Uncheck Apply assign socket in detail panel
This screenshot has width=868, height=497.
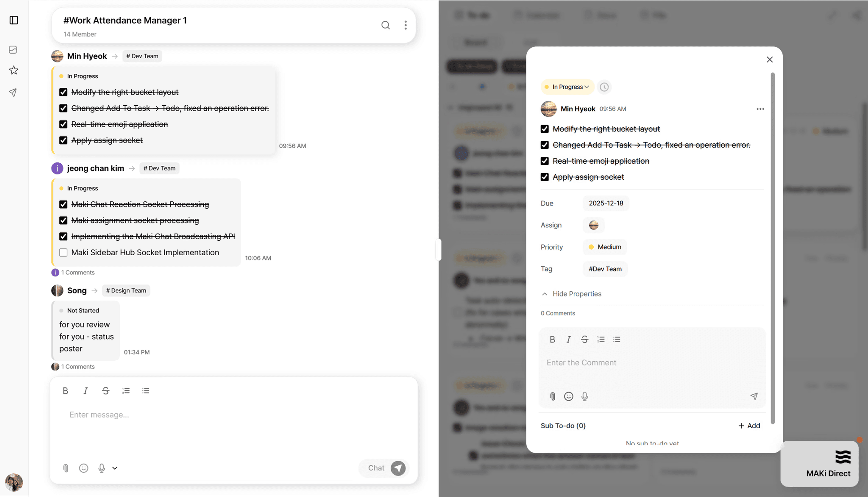pos(545,177)
